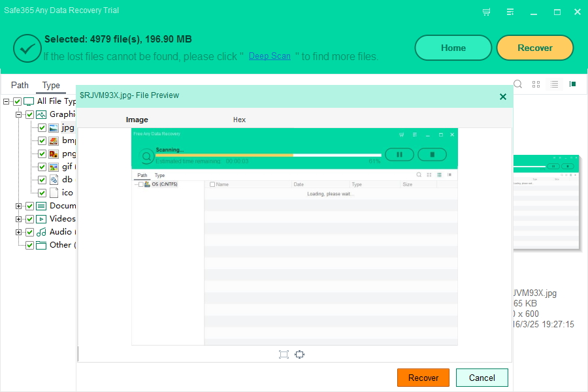Collapse the All File Types tree node

click(6, 102)
